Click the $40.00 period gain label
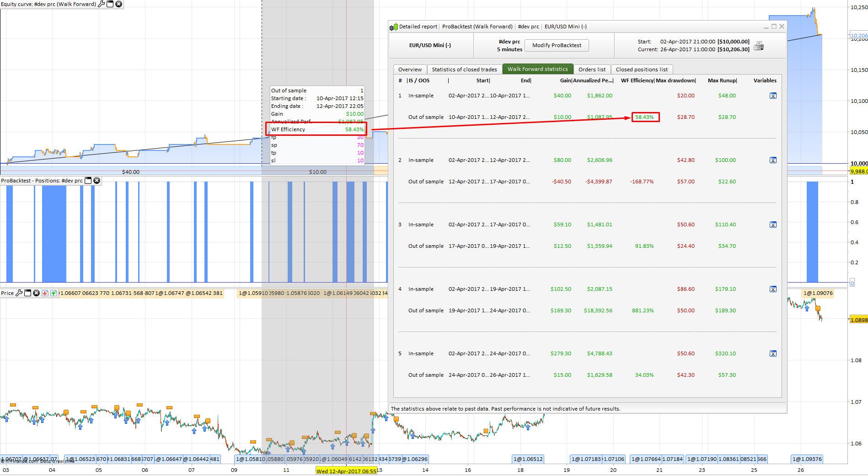The image size is (868, 476). coord(131,172)
